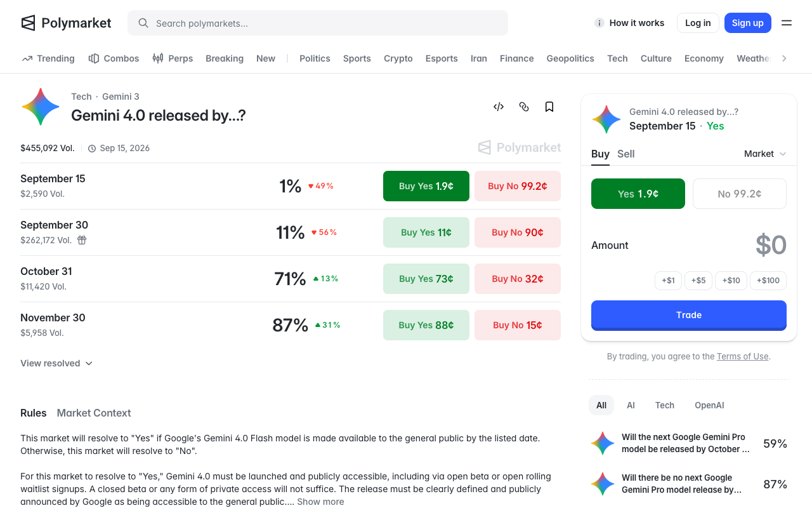Viewport: 812px width, 508px height.
Task: Select Yes 1.9¢ outcome in trade panel
Action: pyautogui.click(x=638, y=194)
